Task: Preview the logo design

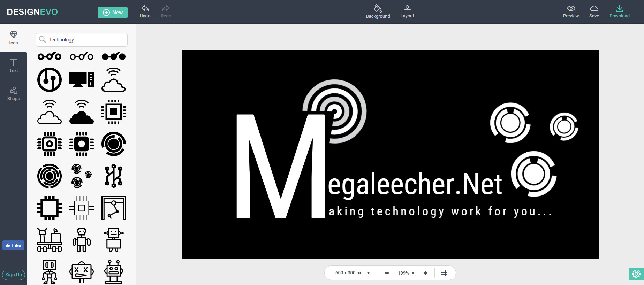Action: pyautogui.click(x=571, y=11)
